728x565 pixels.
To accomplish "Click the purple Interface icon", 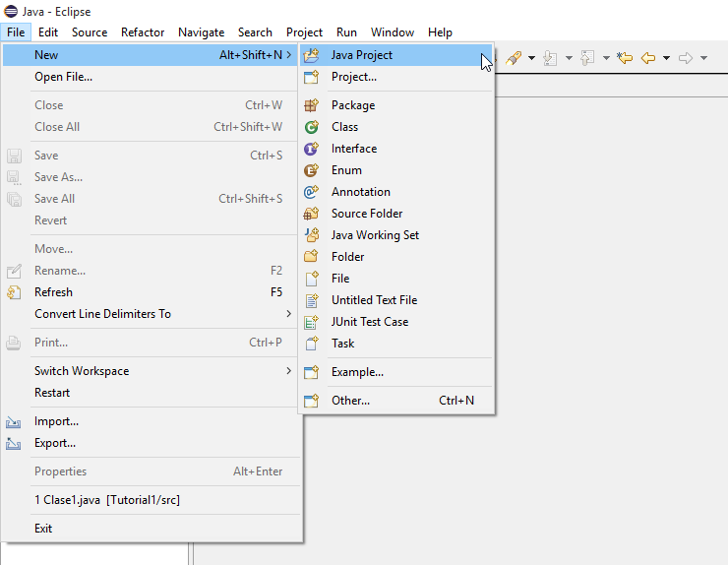I will pos(311,149).
